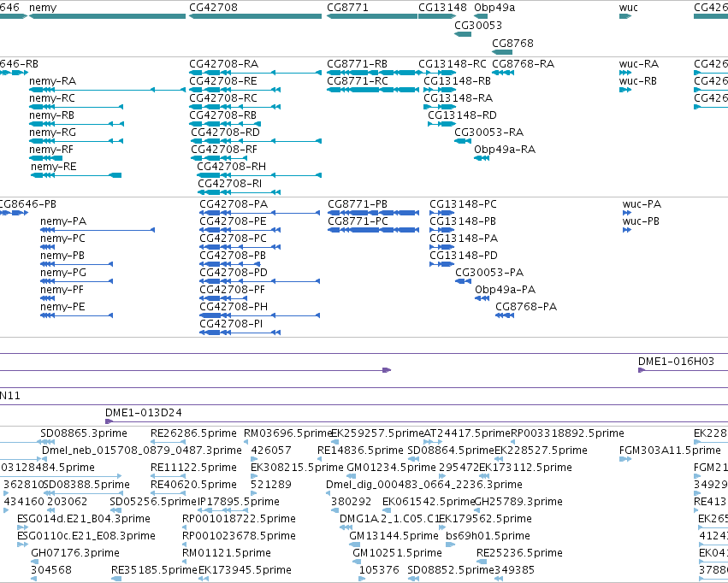
Task: Open the RE25236.5prime EST label
Action: coord(519,553)
